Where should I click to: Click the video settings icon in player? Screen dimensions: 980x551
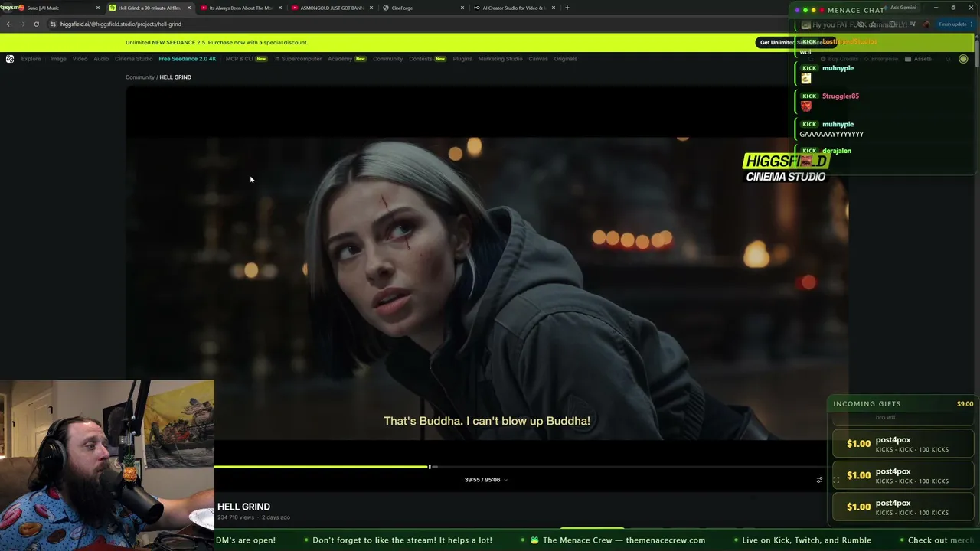(819, 480)
